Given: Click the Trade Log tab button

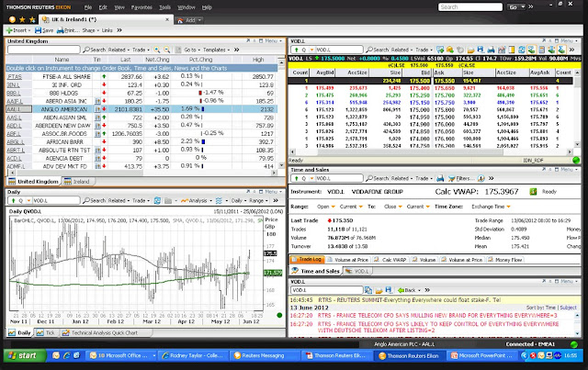Looking at the screenshot, I should click(306, 260).
